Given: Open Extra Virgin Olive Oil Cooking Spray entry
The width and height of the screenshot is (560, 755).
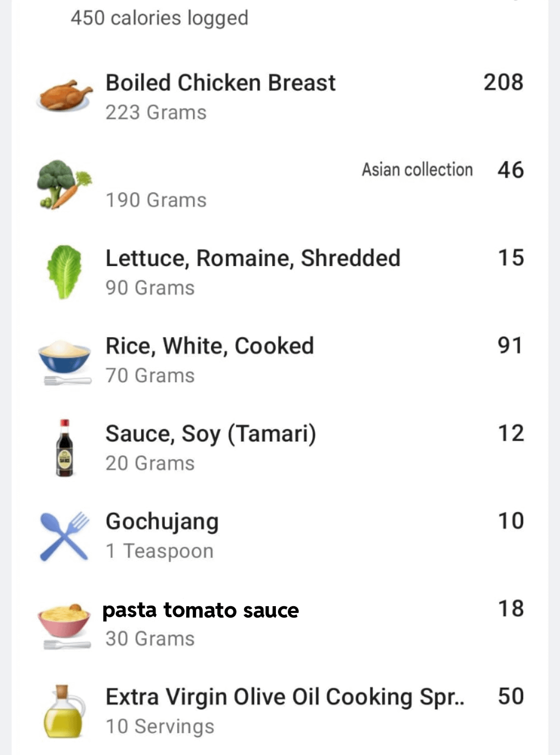Looking at the screenshot, I should pos(285,697).
